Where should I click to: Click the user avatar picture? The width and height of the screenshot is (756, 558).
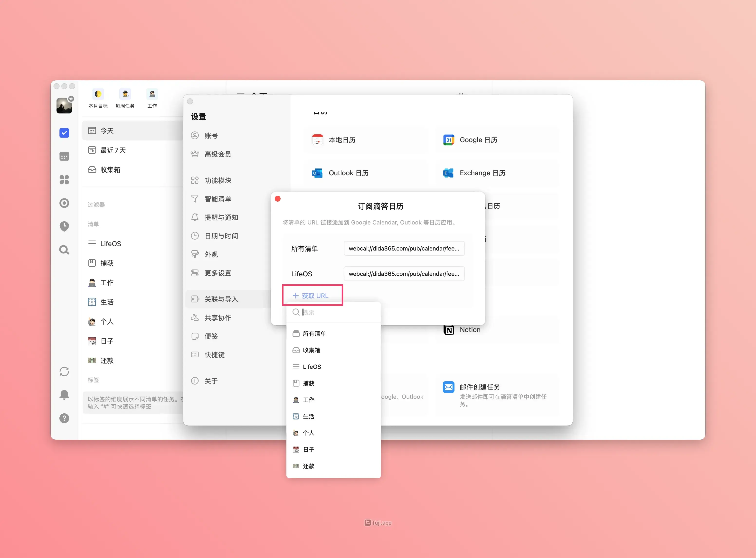(64, 106)
